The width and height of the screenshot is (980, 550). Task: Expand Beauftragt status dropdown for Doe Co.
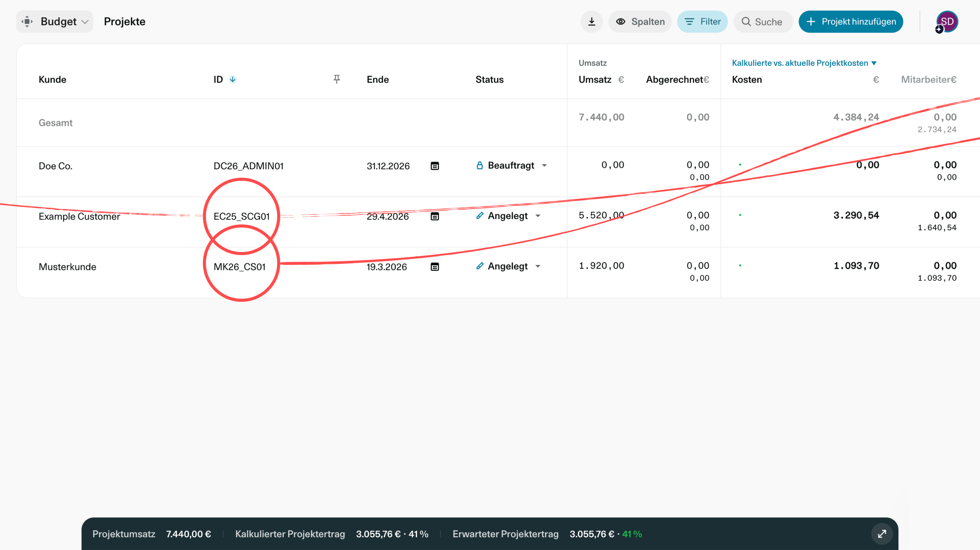[544, 165]
